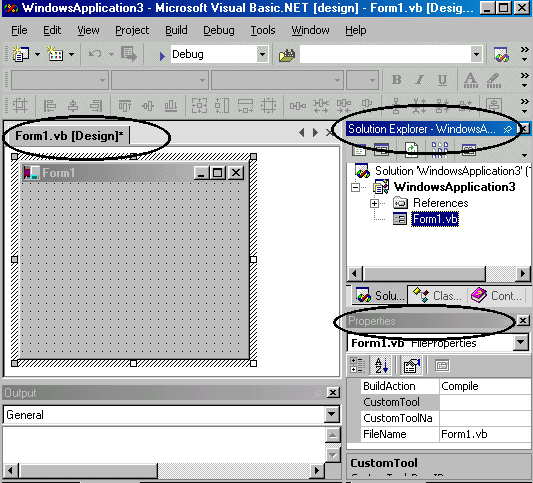This screenshot has width=533, height=483.
Task: Select the Form1.vb [Design] document tab
Action: [69, 136]
